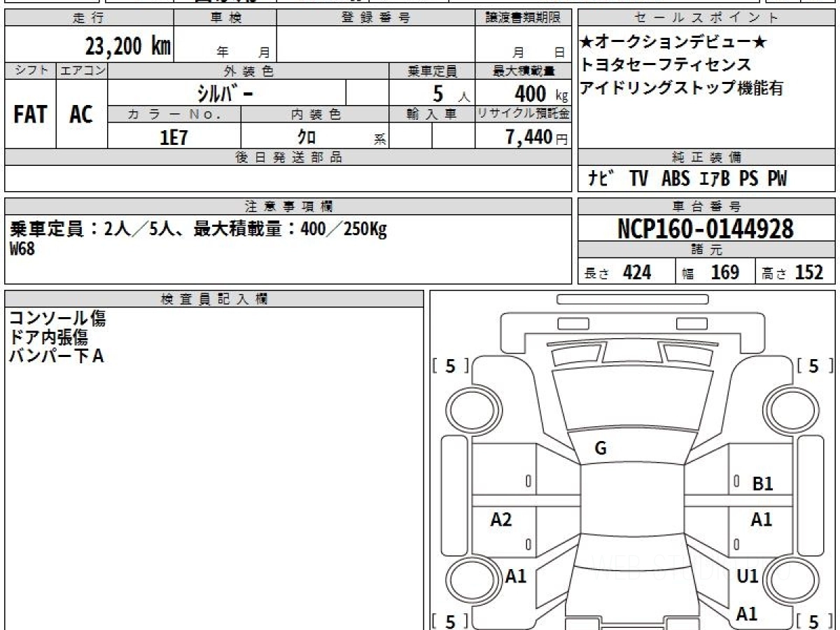This screenshot has width=840, height=630.
Task: Click the 車検 header cell
Action: point(225,18)
